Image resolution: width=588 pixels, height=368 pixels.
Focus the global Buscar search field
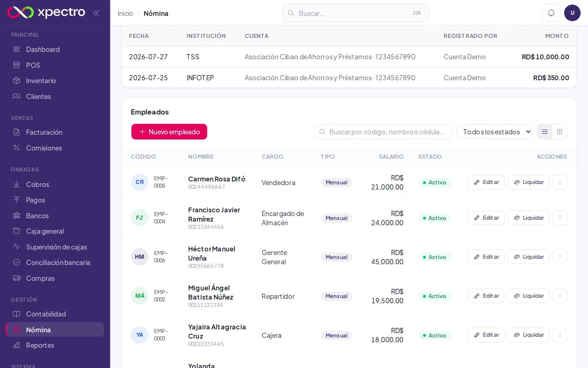[355, 13]
